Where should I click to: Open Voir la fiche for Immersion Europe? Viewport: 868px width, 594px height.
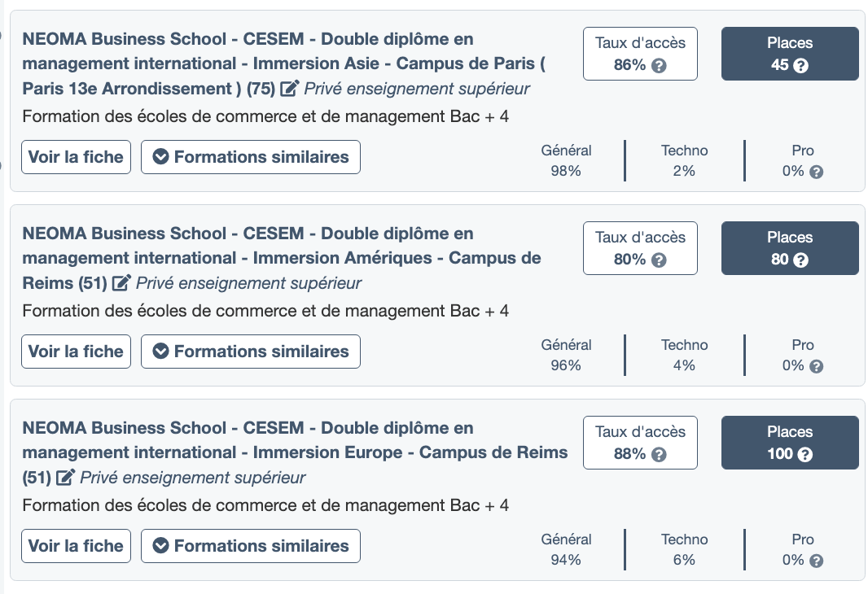(76, 546)
